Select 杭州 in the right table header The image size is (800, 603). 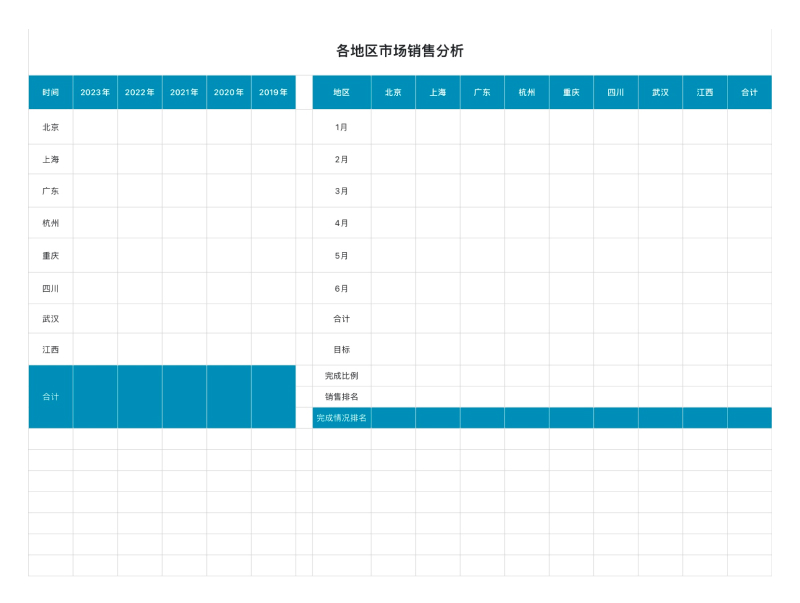tap(527, 92)
